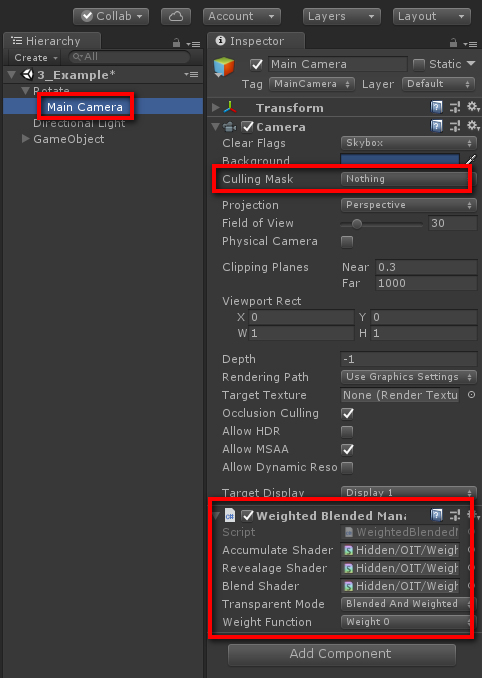Click the Hierarchy search field
Viewport: 482px width, 678px height.
click(129, 57)
